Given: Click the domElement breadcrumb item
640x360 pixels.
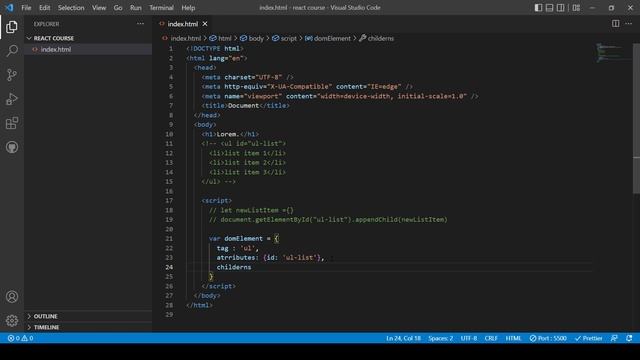Looking at the screenshot, I should 328,38.
